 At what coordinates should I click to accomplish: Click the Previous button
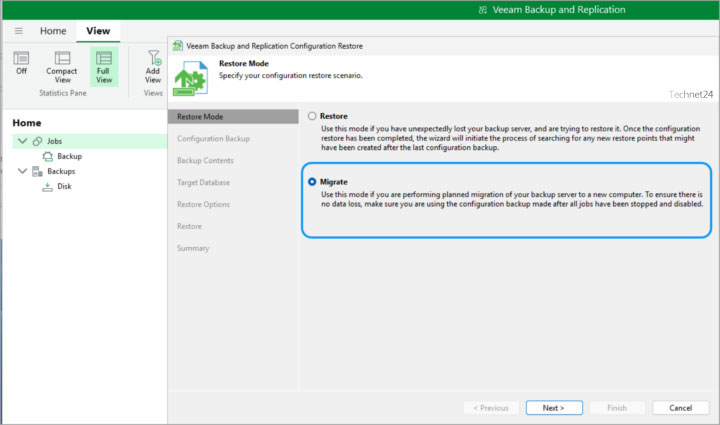(491, 408)
